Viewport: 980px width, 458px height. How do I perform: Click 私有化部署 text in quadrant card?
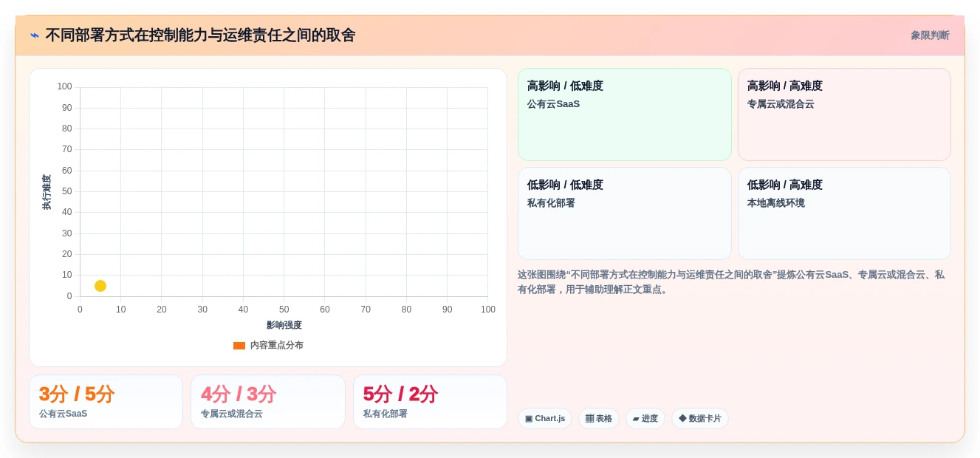[x=551, y=203]
